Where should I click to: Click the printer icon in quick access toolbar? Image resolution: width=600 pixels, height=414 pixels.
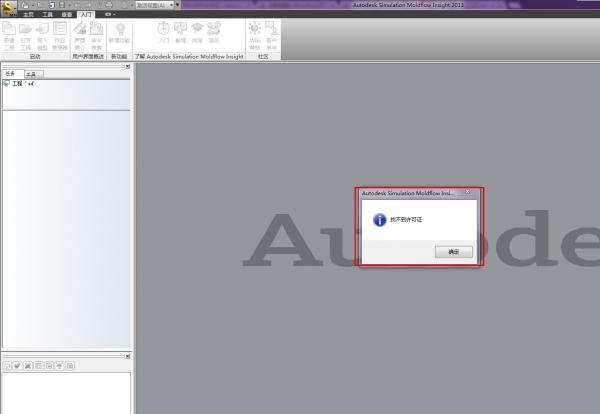pos(109,5)
